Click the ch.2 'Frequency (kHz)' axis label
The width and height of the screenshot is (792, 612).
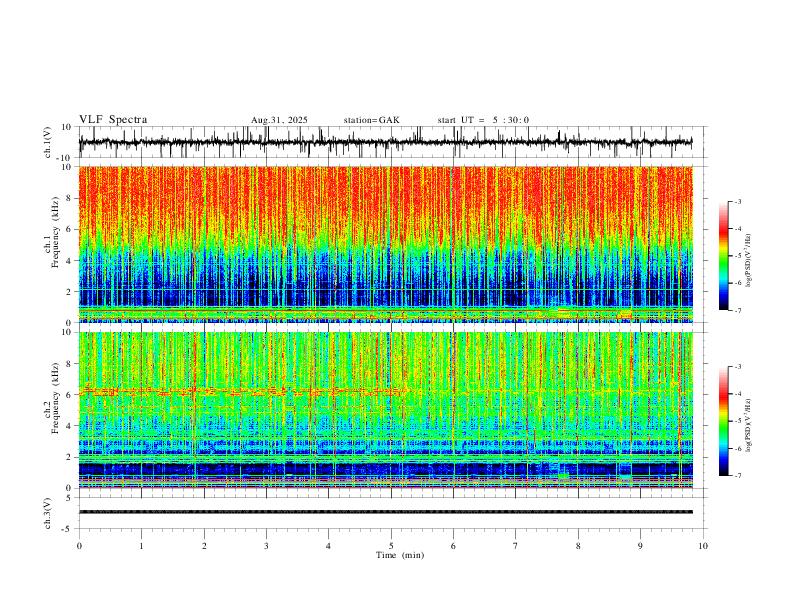click(56, 398)
